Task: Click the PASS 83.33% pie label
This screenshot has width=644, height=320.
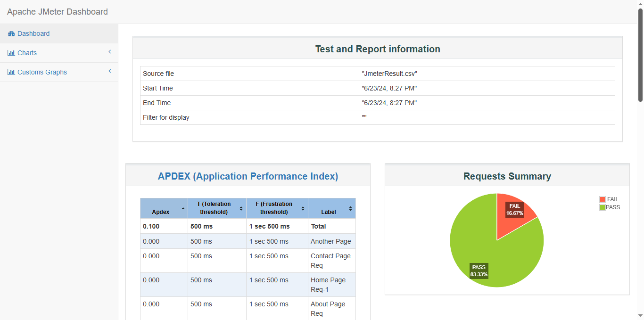Action: 479,271
